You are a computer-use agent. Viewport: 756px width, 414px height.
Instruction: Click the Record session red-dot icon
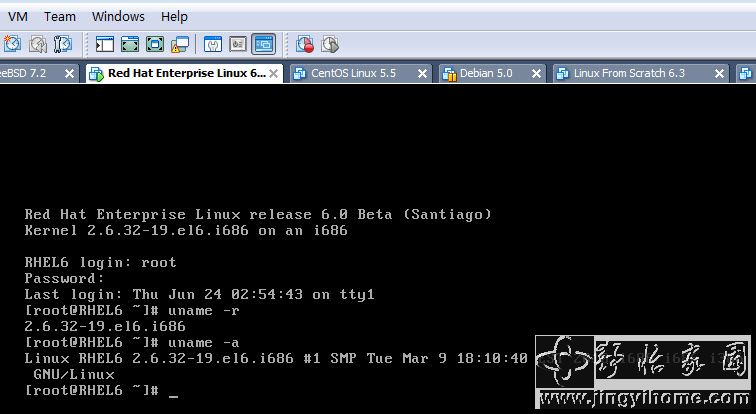[305, 44]
